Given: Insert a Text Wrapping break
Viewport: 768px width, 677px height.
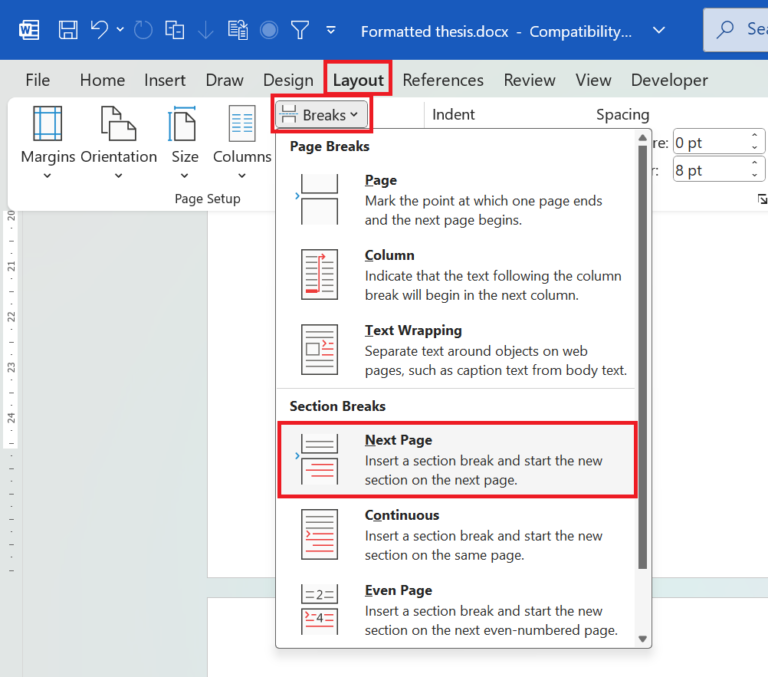Looking at the screenshot, I should (x=456, y=350).
